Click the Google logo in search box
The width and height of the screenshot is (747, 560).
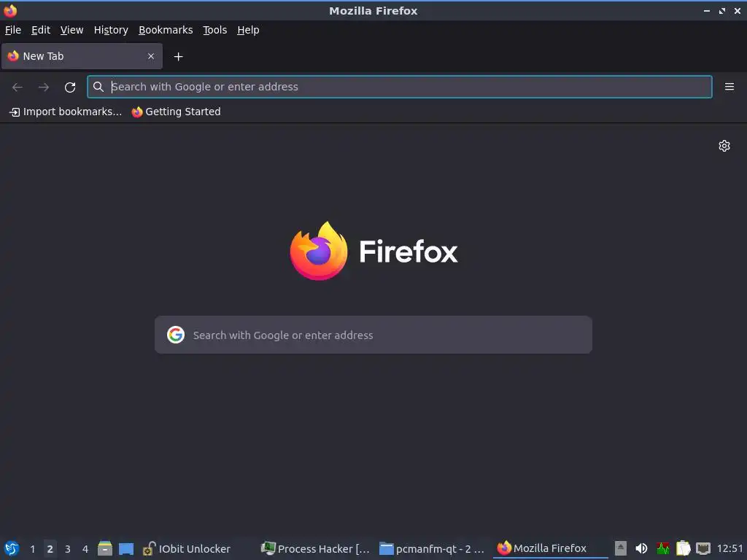[176, 335]
